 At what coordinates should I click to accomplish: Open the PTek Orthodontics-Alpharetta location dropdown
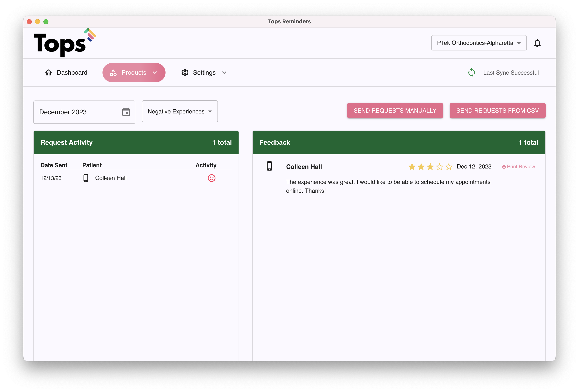(x=479, y=43)
